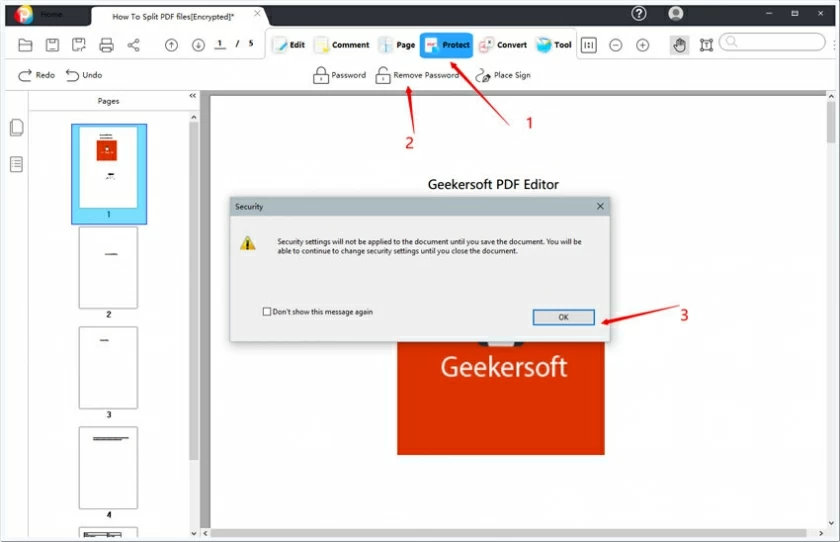This screenshot has height=542, width=840.
Task: Click the horizontal scrollbar right arrow
Action: (821, 533)
